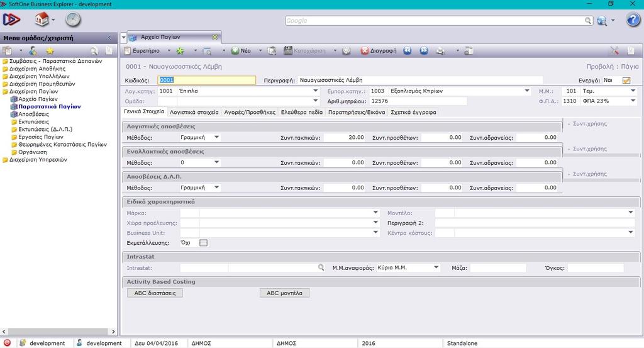Click the document icon at far right of toolbar

pyautogui.click(x=631, y=50)
